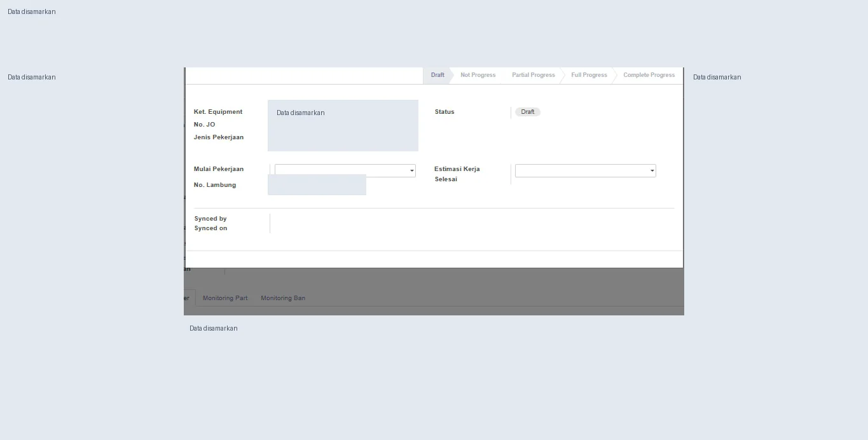Image resolution: width=868 pixels, height=440 pixels.
Task: Select the Partial Progress status stage
Action: coord(533,75)
